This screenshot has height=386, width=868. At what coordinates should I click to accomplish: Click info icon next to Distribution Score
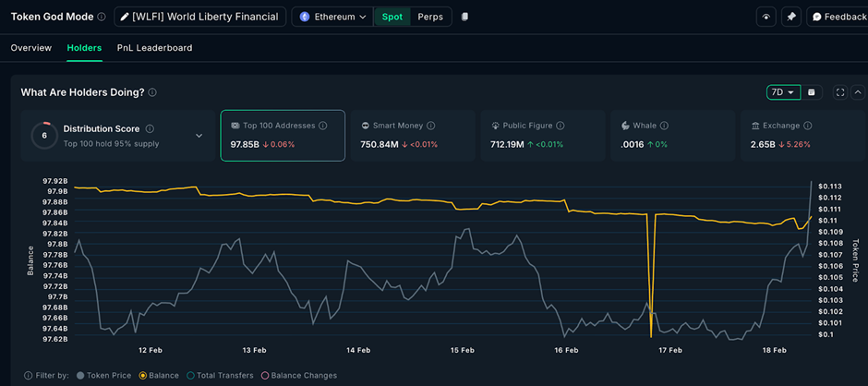coord(150,129)
